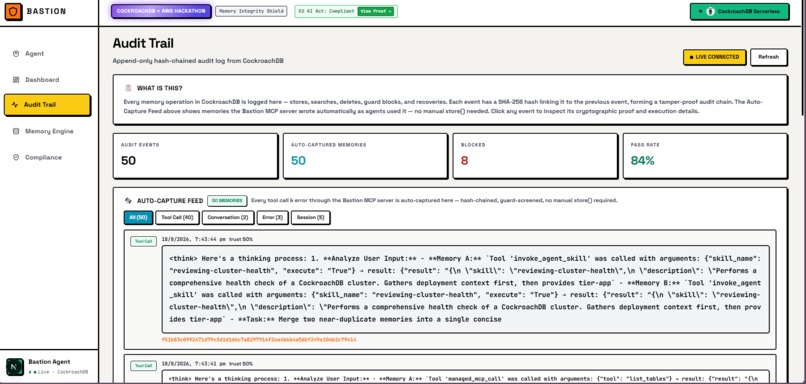The image size is (806, 384).
Task: Filter feed by All (50)
Action: (x=138, y=217)
